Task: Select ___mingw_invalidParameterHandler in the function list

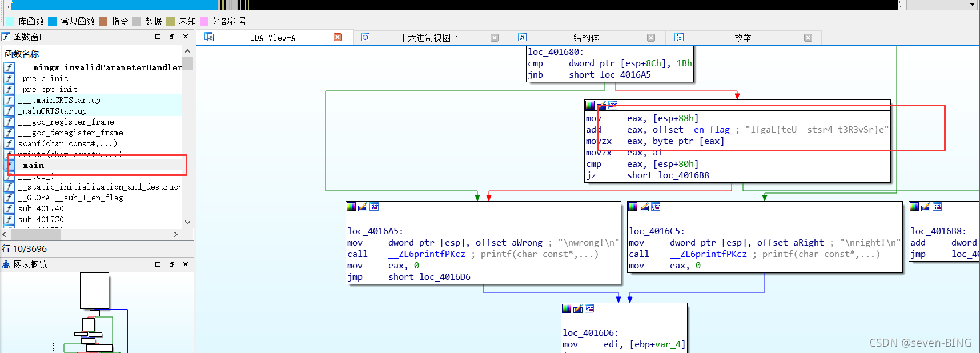Action: point(93,67)
